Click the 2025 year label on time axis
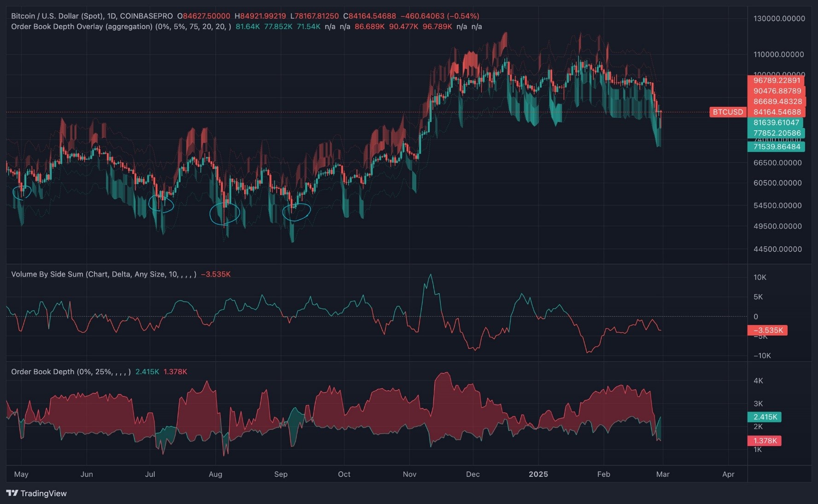Viewport: 818px width, 504px height. pos(538,474)
